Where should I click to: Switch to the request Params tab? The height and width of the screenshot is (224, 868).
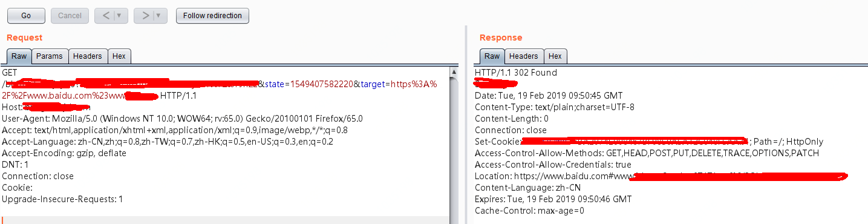pyautogui.click(x=50, y=56)
